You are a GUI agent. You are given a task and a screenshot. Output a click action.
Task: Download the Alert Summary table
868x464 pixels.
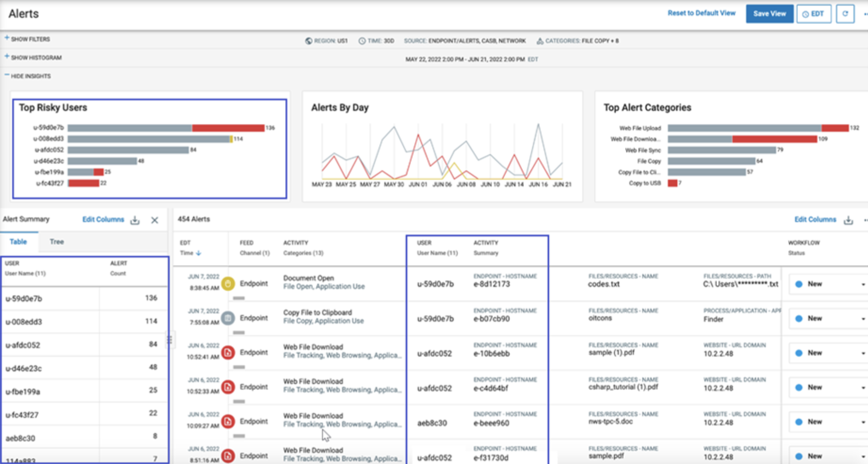135,220
